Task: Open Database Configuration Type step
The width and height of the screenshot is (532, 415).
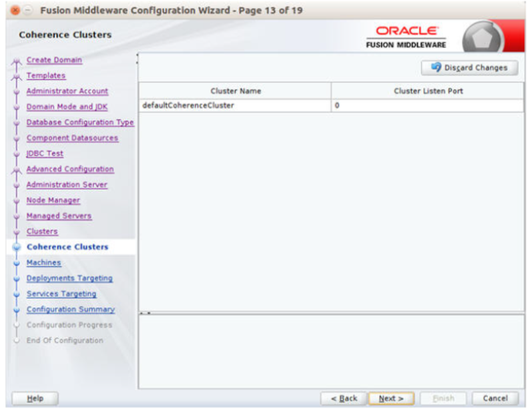Action: [80, 122]
